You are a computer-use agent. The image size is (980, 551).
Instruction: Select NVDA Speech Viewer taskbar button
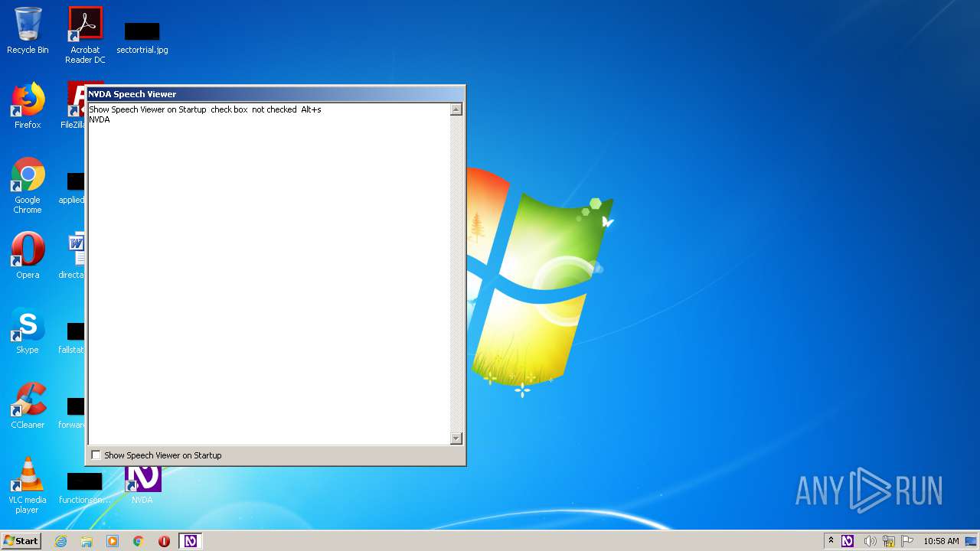[x=190, y=541]
